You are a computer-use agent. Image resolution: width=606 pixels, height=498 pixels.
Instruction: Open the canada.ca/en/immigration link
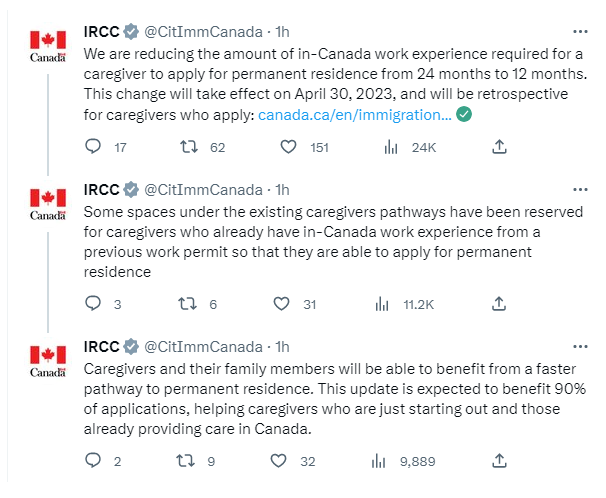click(x=354, y=115)
